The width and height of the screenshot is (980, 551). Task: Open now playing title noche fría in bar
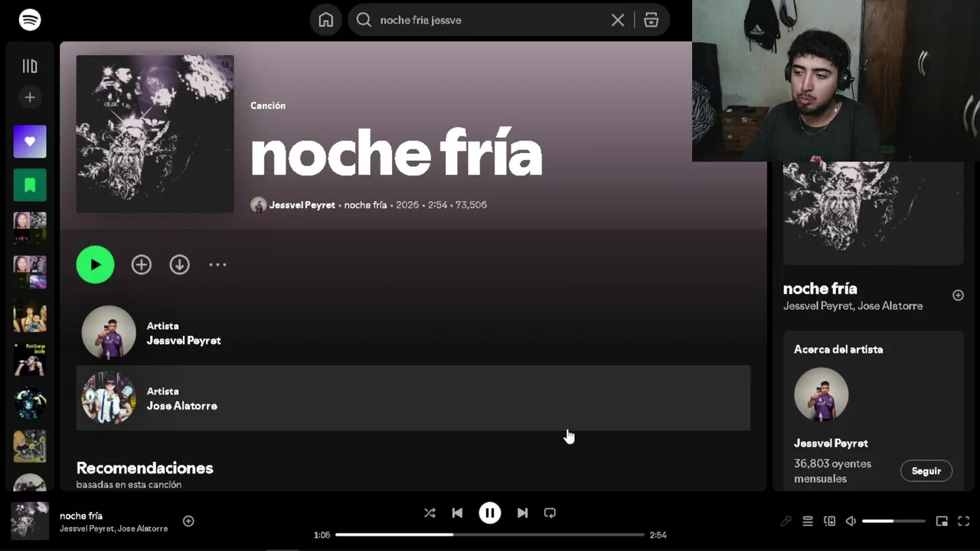coord(81,516)
